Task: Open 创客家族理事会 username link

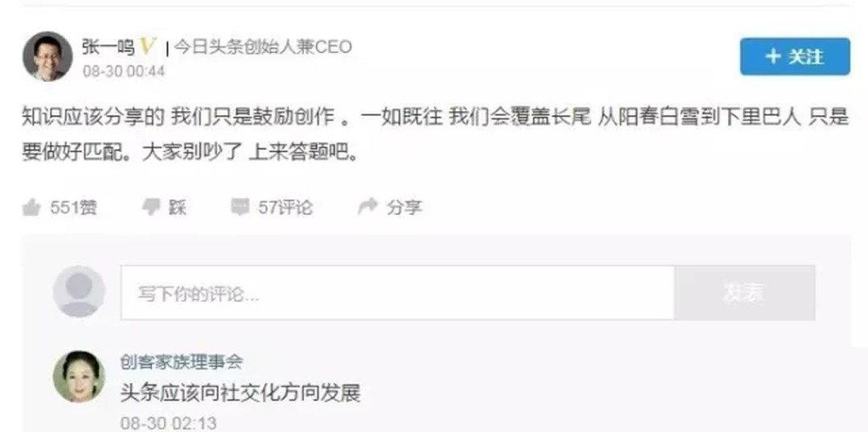Action: point(182,362)
